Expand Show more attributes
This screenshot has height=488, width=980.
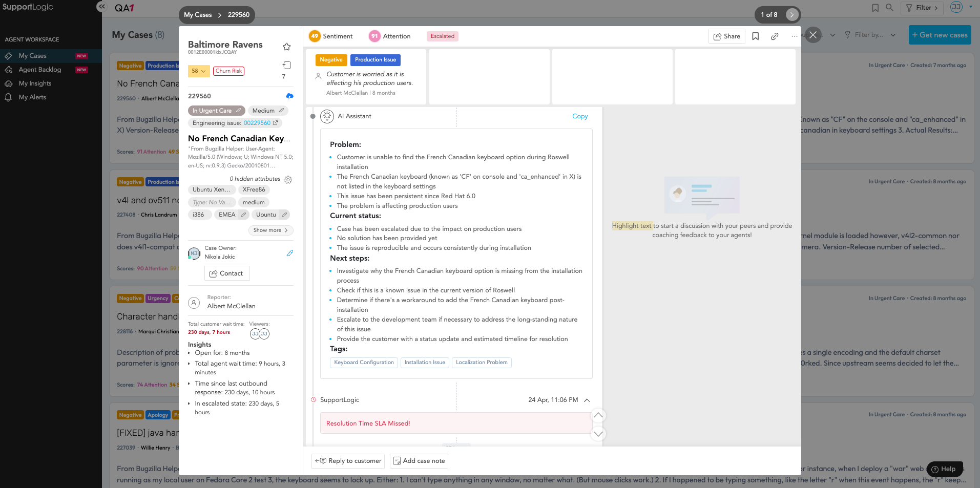[x=270, y=230]
